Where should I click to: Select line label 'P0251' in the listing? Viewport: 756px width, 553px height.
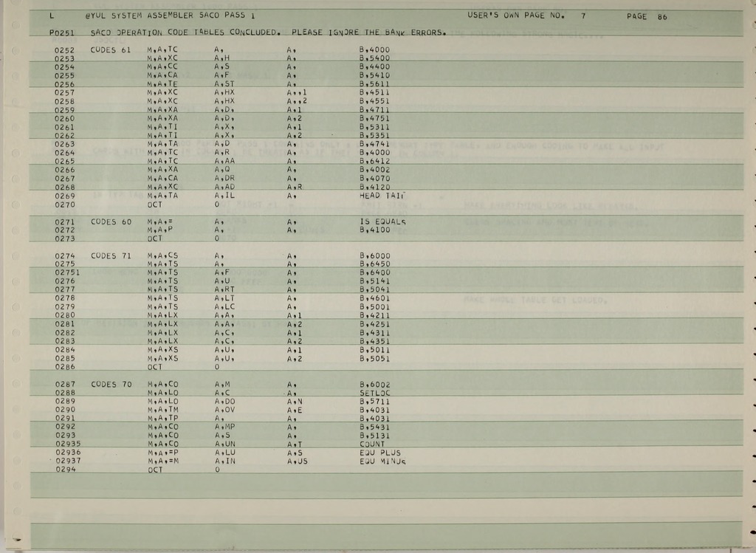point(62,32)
